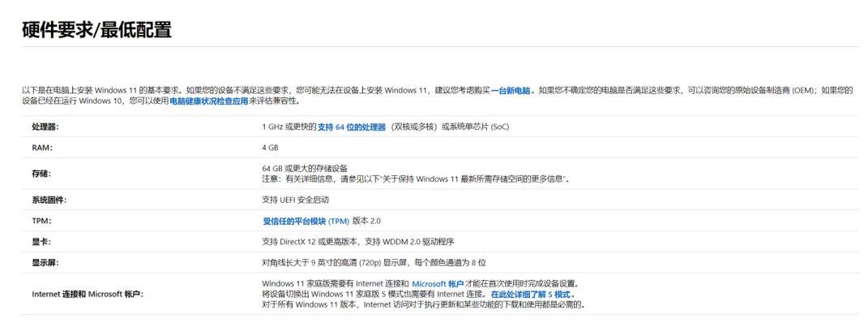Select the RAM: row label
This screenshot has width=868, height=336.
click(41, 148)
